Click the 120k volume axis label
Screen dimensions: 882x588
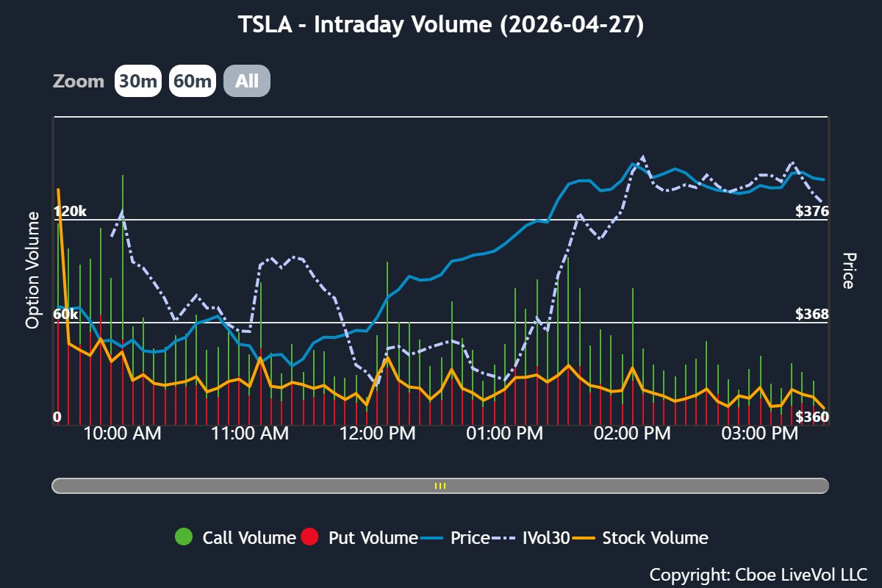pyautogui.click(x=70, y=212)
